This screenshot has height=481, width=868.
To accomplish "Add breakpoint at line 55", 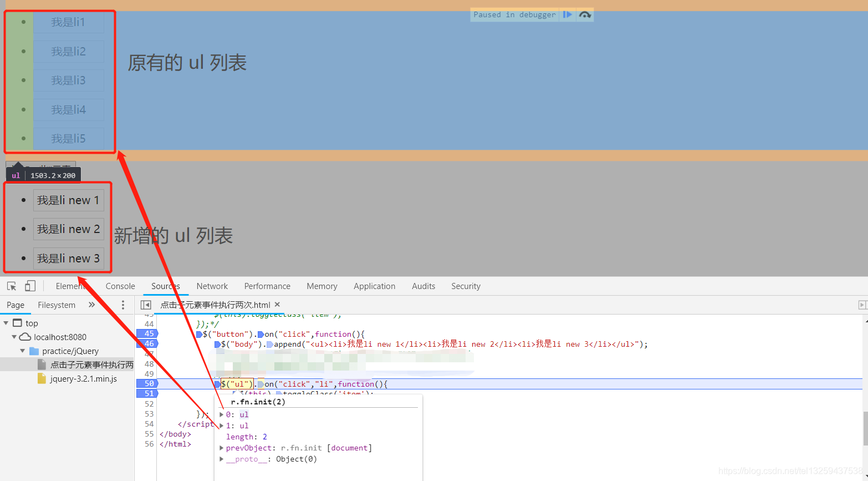I will coord(149,434).
